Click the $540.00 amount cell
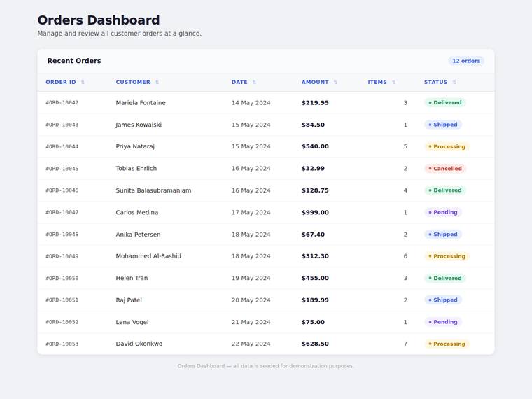Screen dimensions: 532x399 (315, 146)
